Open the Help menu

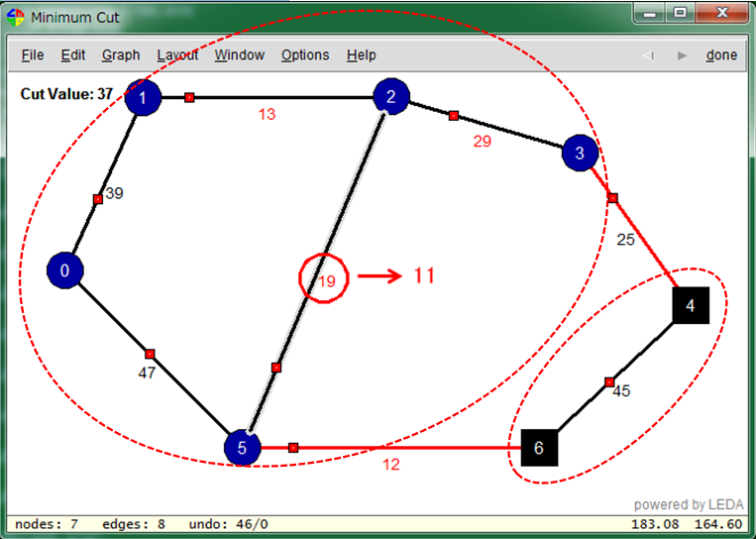(361, 55)
